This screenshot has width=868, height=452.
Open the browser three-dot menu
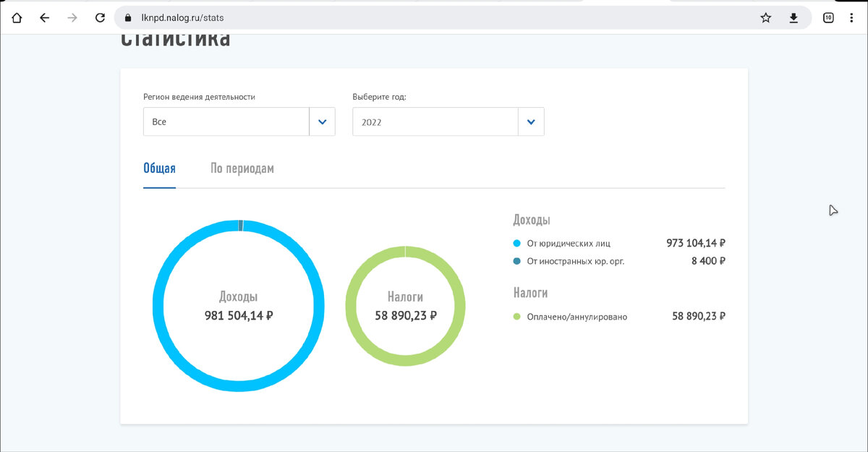point(851,17)
